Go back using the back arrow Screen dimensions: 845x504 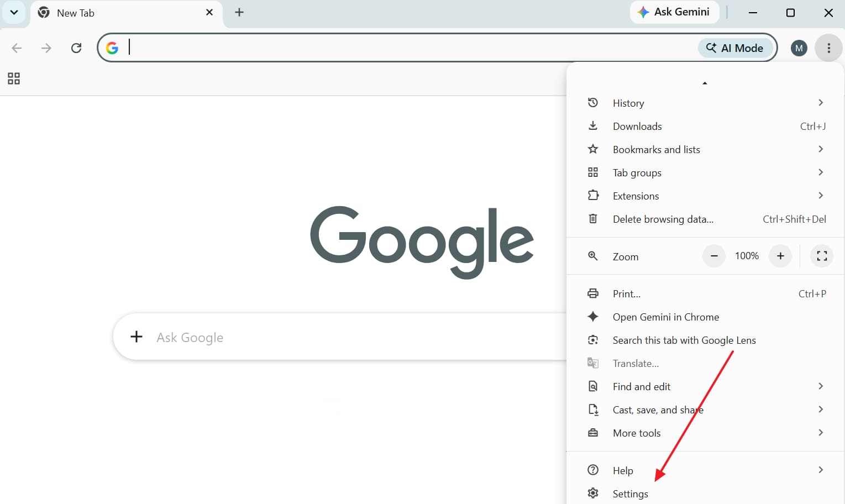pos(17,48)
